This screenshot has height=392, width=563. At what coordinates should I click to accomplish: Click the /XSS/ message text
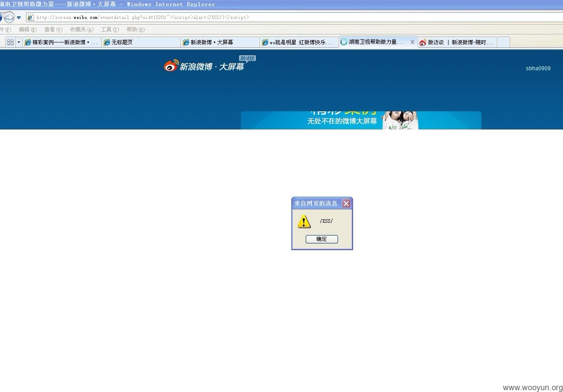[326, 221]
